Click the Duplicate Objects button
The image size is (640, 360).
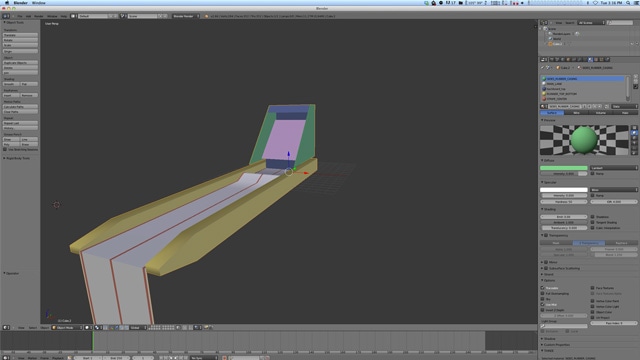[x=20, y=63]
